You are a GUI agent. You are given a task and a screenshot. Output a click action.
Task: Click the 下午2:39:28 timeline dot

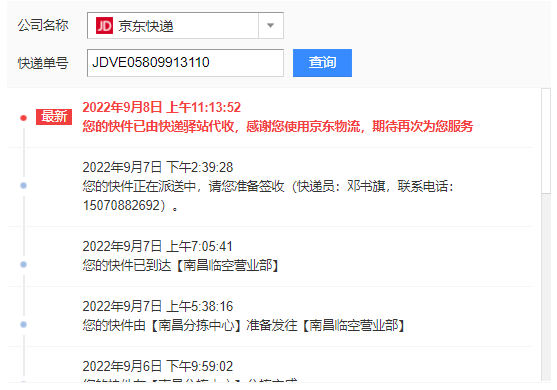click(23, 185)
